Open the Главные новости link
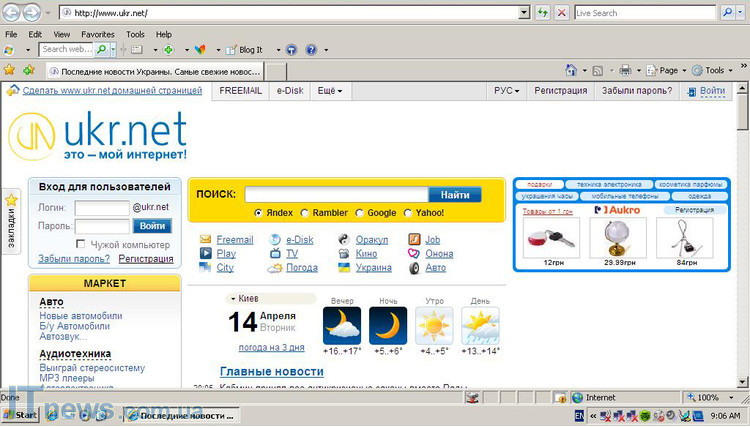 (x=271, y=372)
